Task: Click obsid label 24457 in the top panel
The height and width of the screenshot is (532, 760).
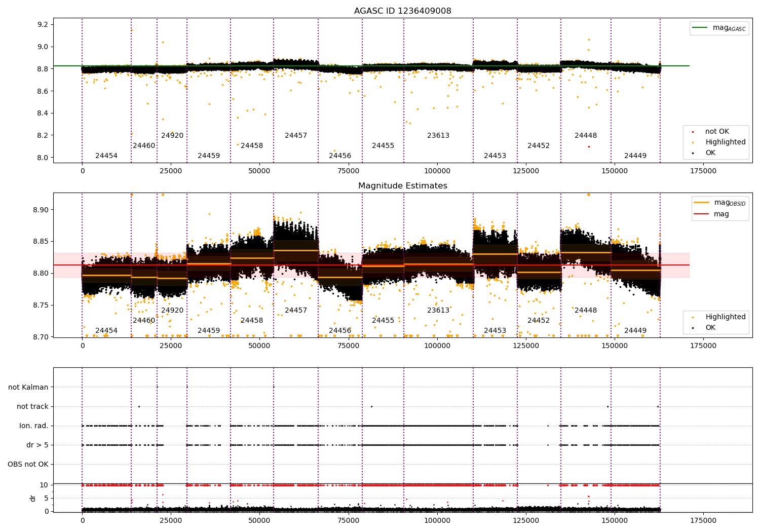Action: point(296,136)
